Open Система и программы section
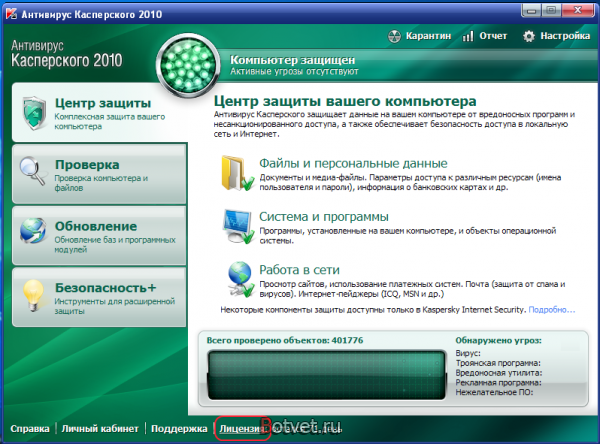 coord(324,217)
